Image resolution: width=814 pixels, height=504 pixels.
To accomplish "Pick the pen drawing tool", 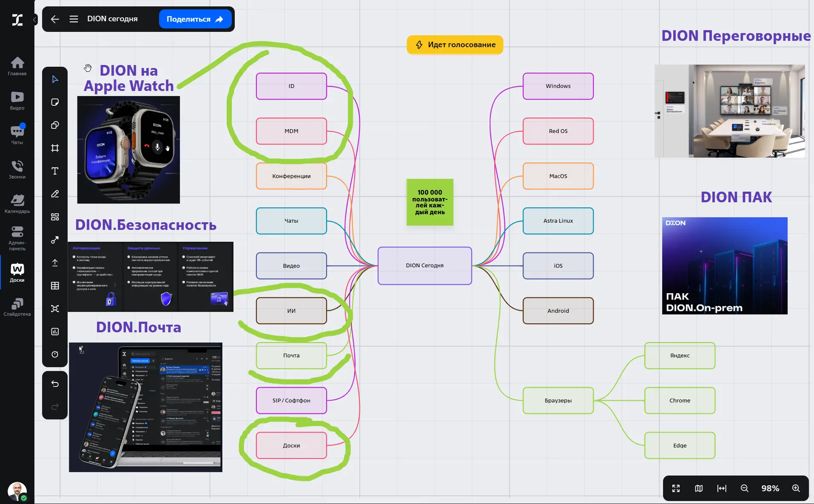I will 55,194.
